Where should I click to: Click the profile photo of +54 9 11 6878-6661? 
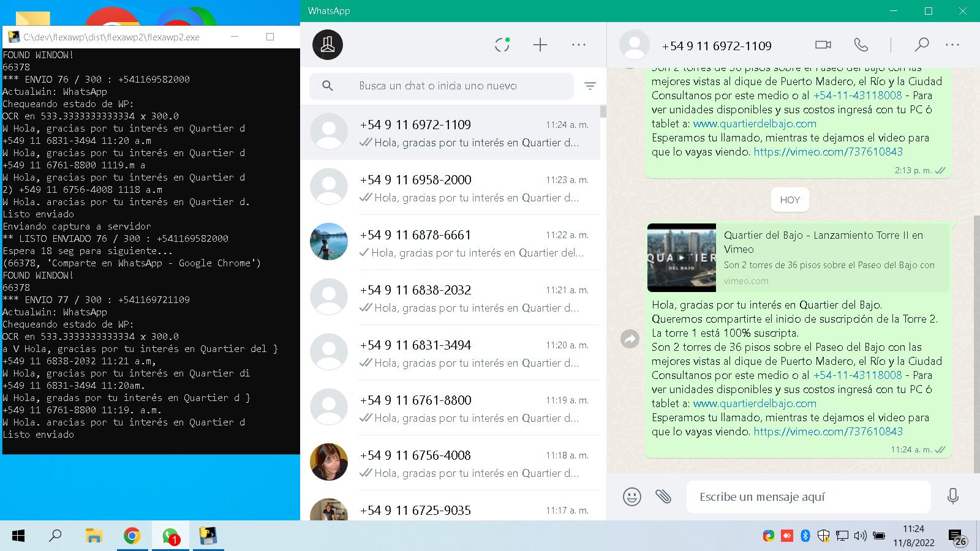329,242
